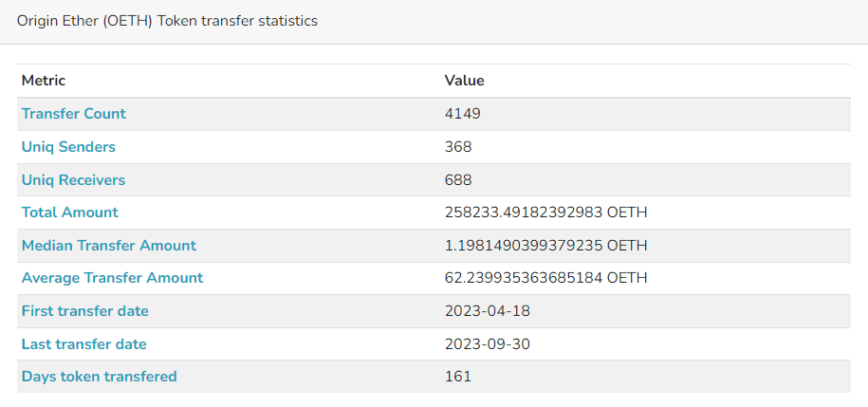Viewport: 868px width, 407px height.
Task: Select the transfer count value 4149
Action: [x=463, y=114]
